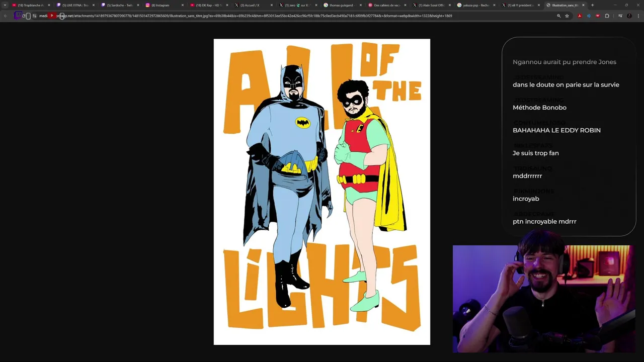
Task: Close the Alain Soral tab
Action: (450, 5)
